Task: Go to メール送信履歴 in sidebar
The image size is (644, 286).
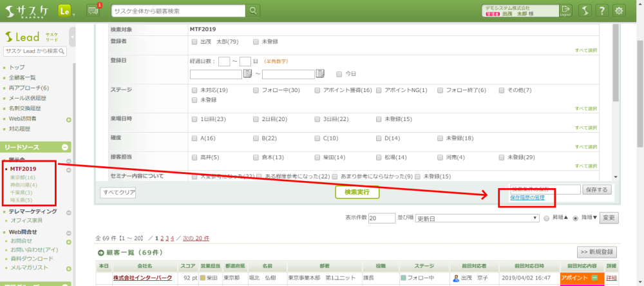Action: pyautogui.click(x=28, y=98)
